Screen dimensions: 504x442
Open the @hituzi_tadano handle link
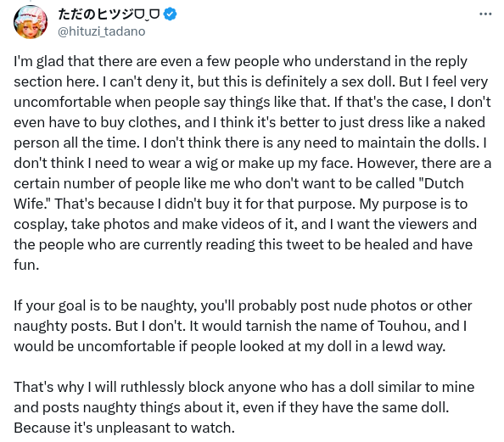click(102, 31)
